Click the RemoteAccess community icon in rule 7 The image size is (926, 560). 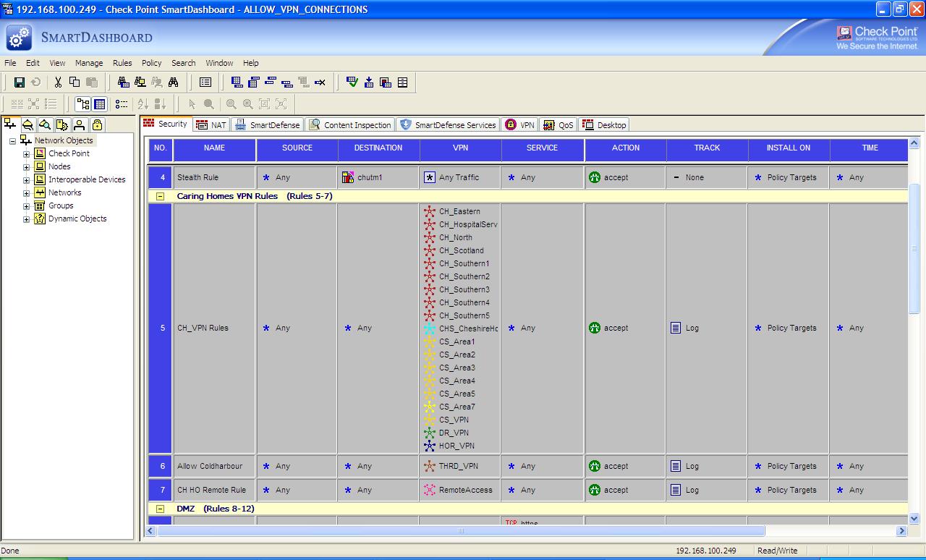tap(430, 490)
